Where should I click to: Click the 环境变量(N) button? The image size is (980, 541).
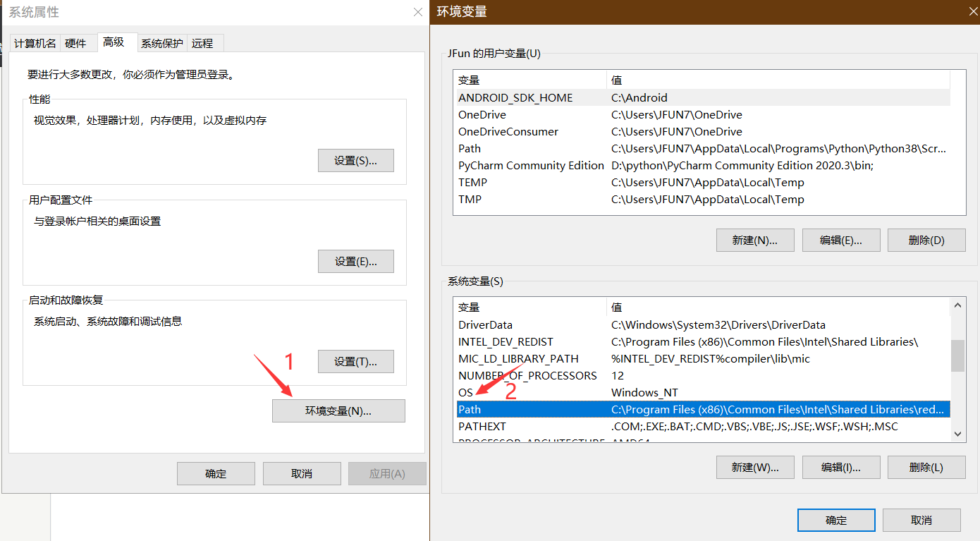point(338,411)
